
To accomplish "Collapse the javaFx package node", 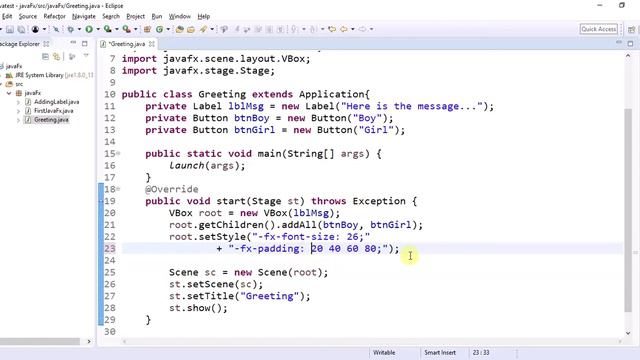I will (x=9, y=93).
